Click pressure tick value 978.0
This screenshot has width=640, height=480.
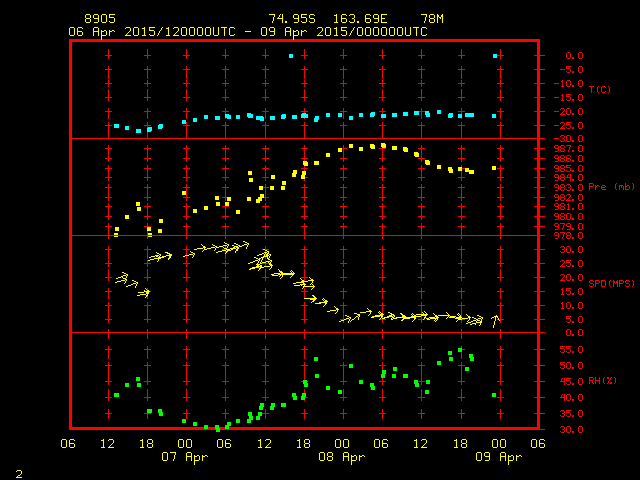tap(569, 236)
